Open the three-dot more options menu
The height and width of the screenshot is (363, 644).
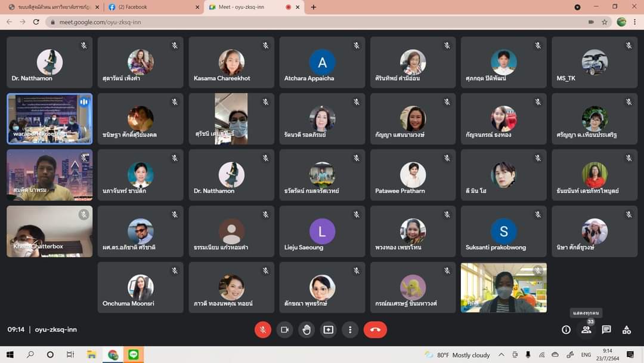[x=350, y=330]
